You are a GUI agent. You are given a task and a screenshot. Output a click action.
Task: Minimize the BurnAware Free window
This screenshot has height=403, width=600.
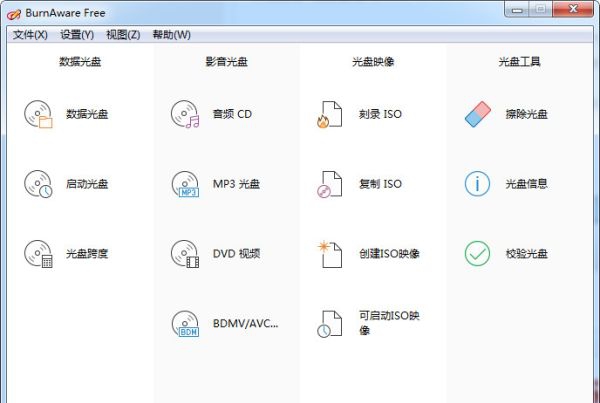coord(517,9)
